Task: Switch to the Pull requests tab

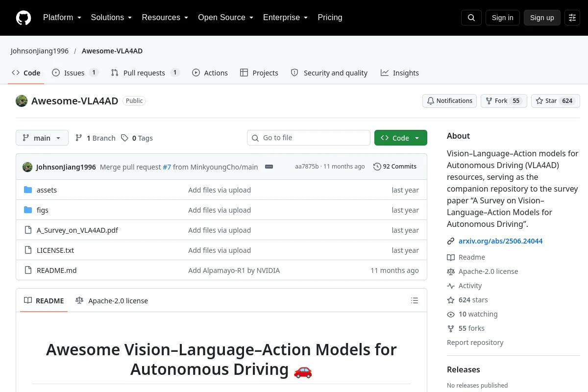Action: tap(146, 73)
